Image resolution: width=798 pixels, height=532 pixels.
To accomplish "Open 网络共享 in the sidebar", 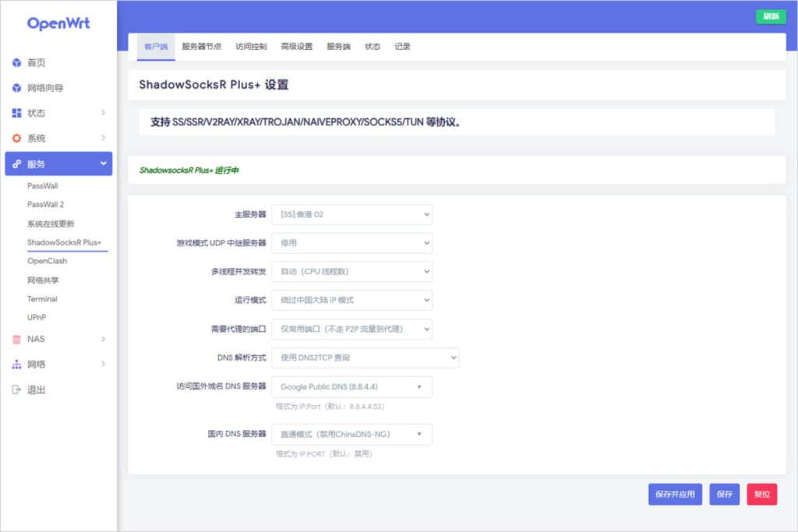I will tap(44, 280).
